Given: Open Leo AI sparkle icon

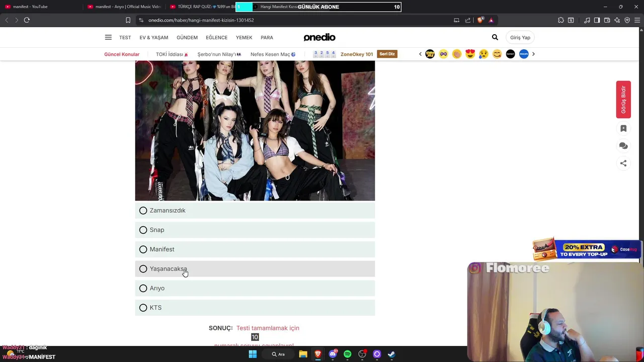Looking at the screenshot, I should tap(617, 20).
